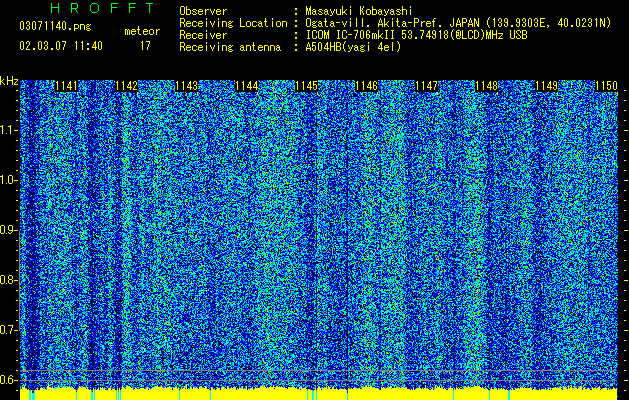Click the 0.9 frequency axis label

point(8,230)
